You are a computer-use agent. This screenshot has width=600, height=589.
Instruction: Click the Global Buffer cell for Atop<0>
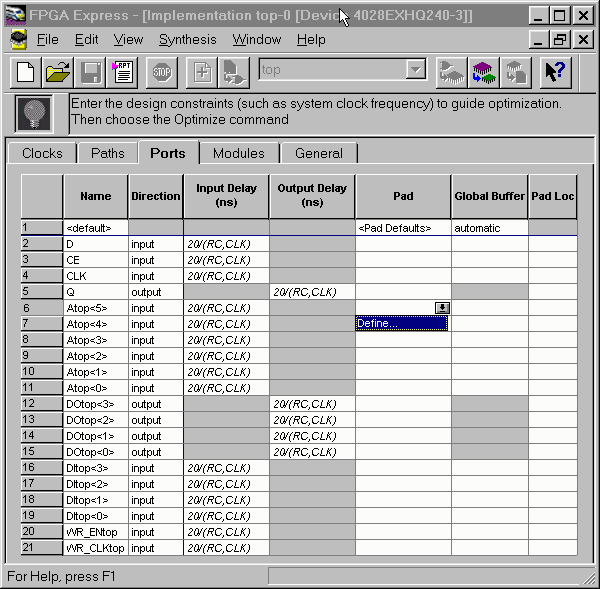(x=490, y=388)
